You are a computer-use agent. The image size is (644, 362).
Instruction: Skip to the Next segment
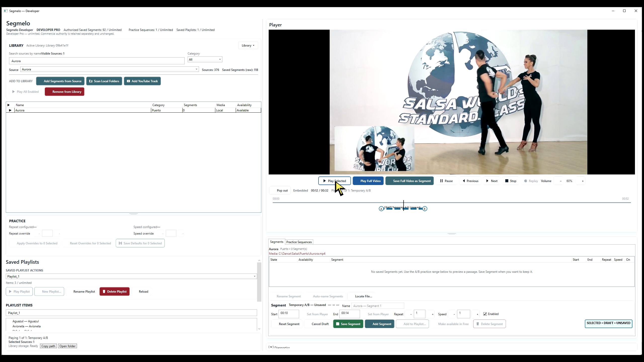click(x=492, y=181)
